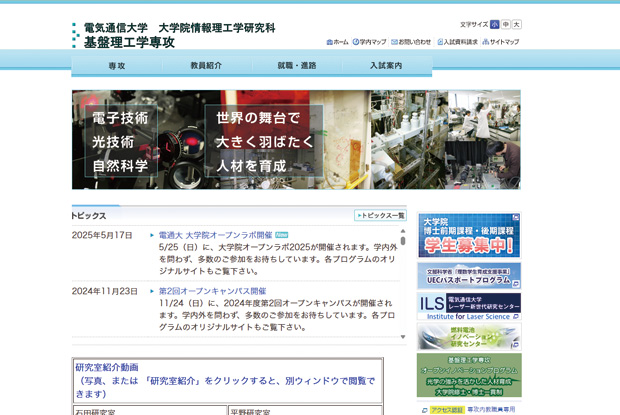Click the envelope icon beside お問い合わせ
The image size is (620, 415).
(393, 42)
